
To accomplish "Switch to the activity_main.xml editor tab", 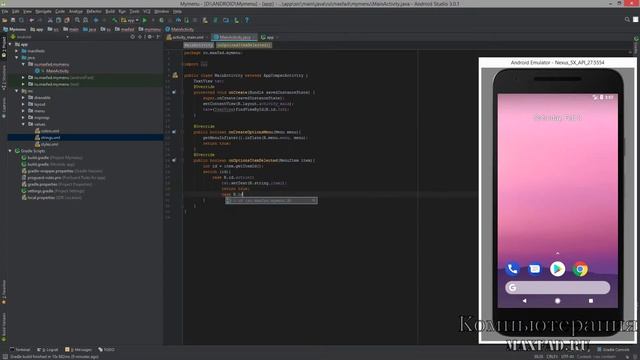I will 188,37.
